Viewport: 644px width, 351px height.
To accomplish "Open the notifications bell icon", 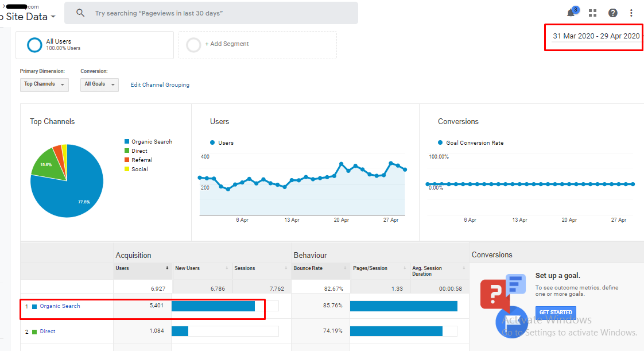I will (571, 13).
